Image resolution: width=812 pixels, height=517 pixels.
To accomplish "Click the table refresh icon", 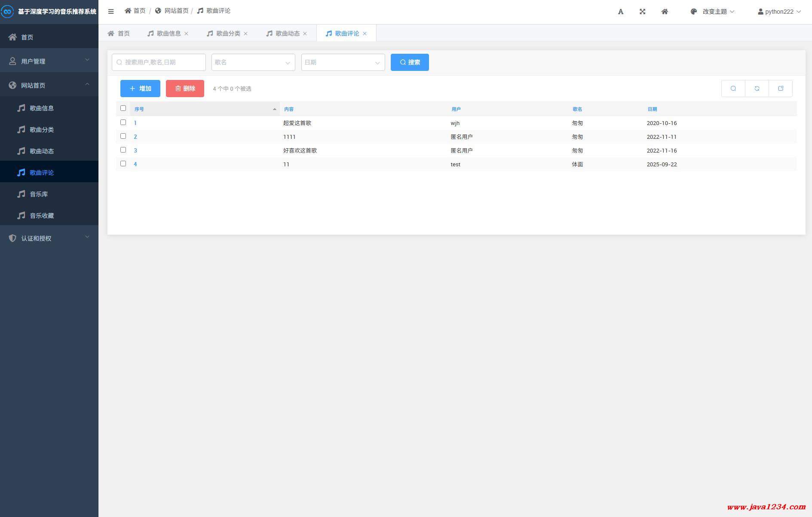I will (757, 89).
